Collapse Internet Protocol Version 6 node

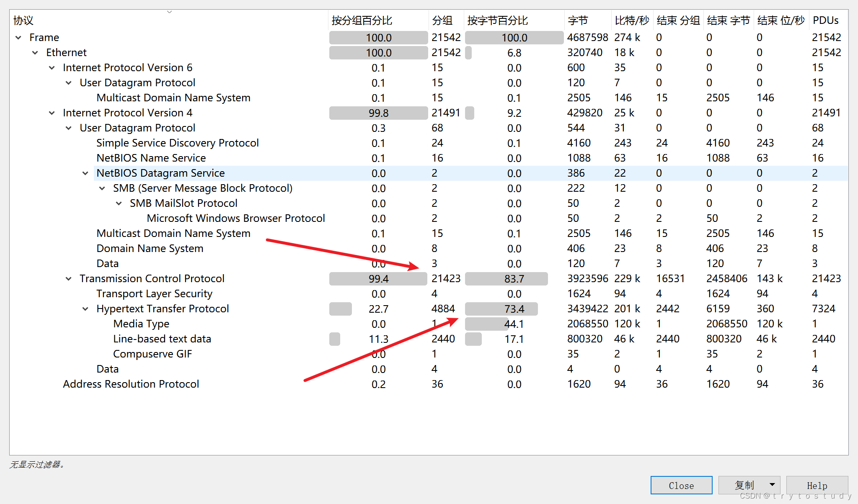pyautogui.click(x=52, y=68)
